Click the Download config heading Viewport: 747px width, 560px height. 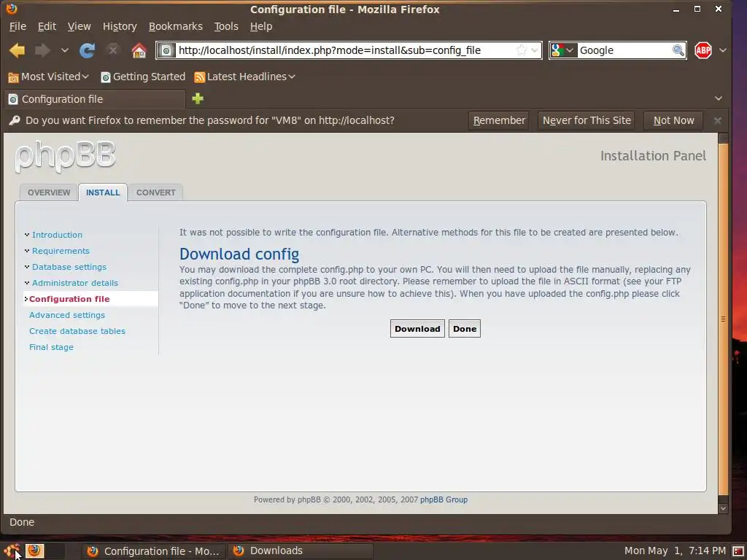[239, 254]
